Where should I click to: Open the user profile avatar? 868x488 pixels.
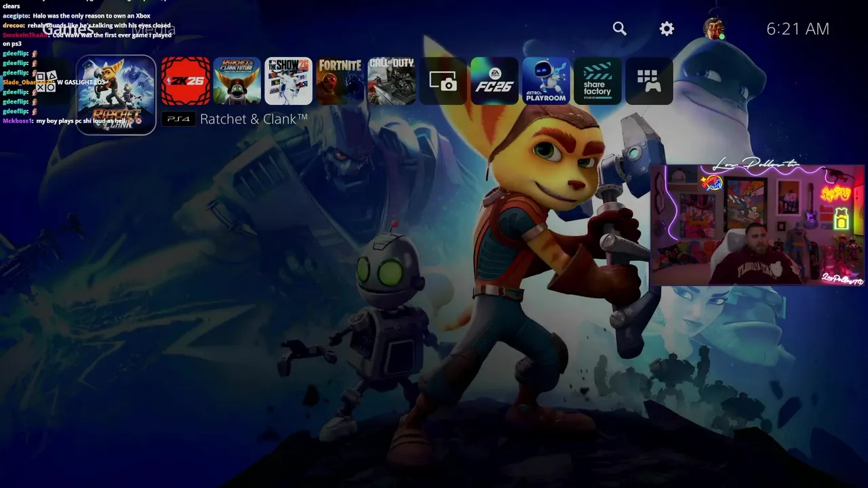pyautogui.click(x=713, y=28)
